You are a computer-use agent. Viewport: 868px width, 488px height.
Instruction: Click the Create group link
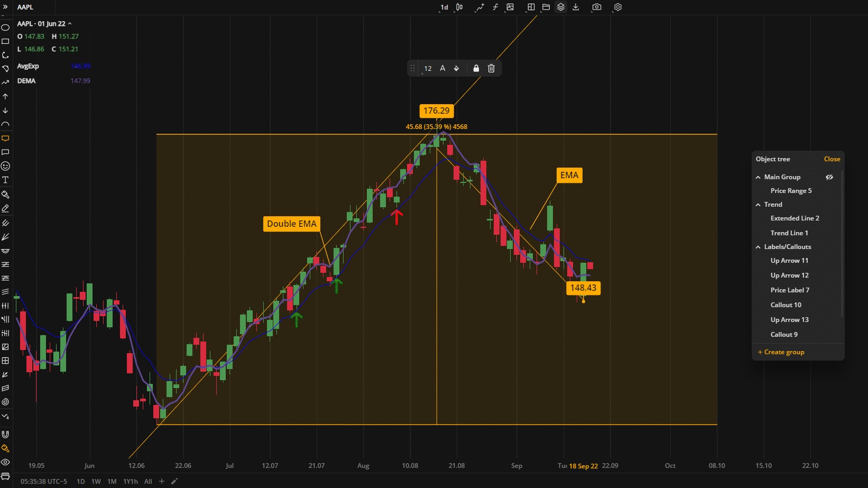click(781, 352)
